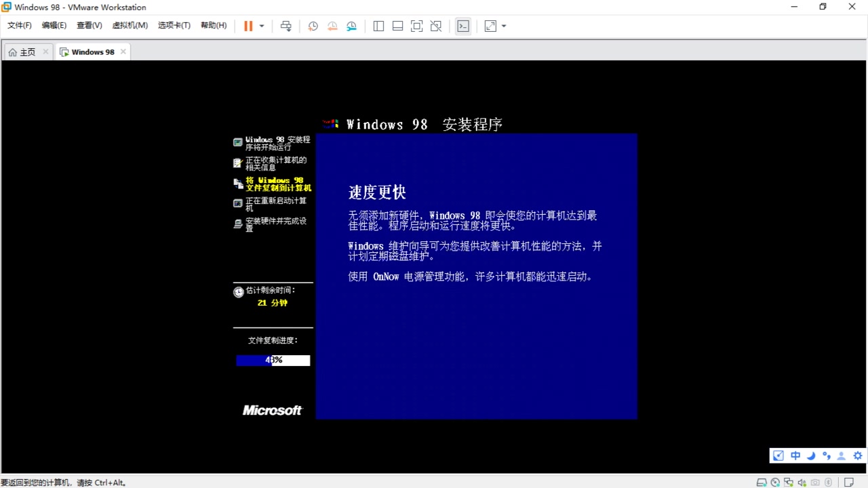Show or hide the thumbnail bar

pos(398,26)
